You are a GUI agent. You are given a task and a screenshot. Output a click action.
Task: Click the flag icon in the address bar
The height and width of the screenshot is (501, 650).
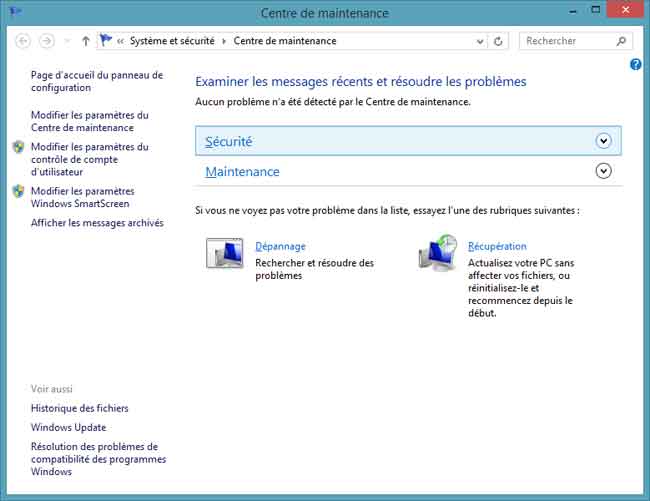click(106, 41)
